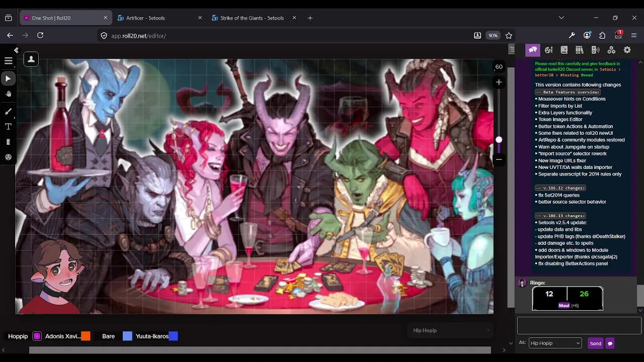Open the list all tabs dropdown
This screenshot has width=644, height=362.
[x=561, y=18]
